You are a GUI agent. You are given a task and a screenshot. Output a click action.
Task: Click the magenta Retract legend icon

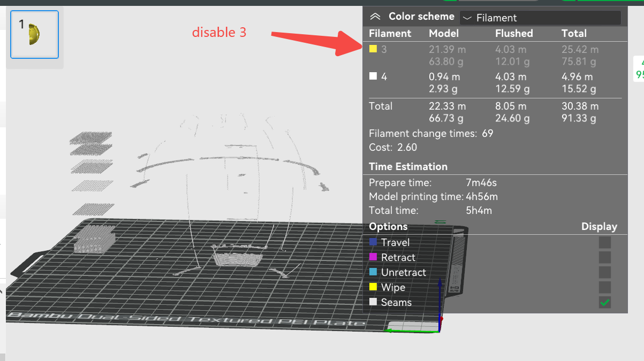[x=373, y=257]
